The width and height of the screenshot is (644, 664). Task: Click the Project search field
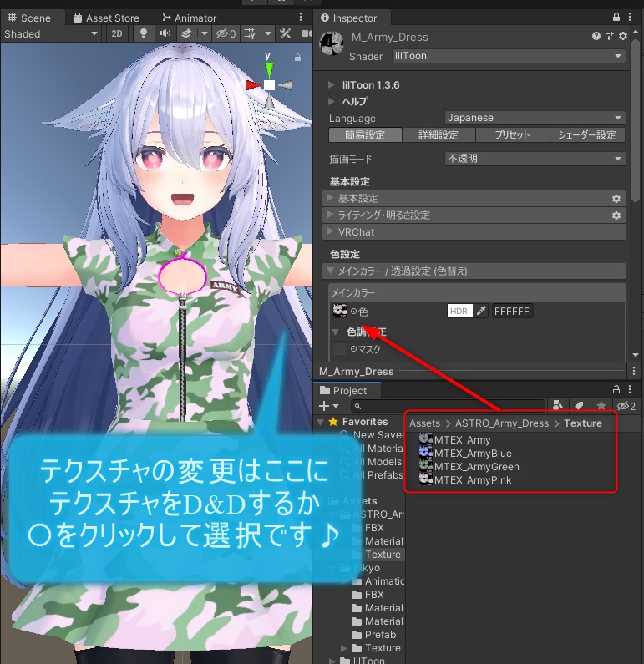pos(448,406)
